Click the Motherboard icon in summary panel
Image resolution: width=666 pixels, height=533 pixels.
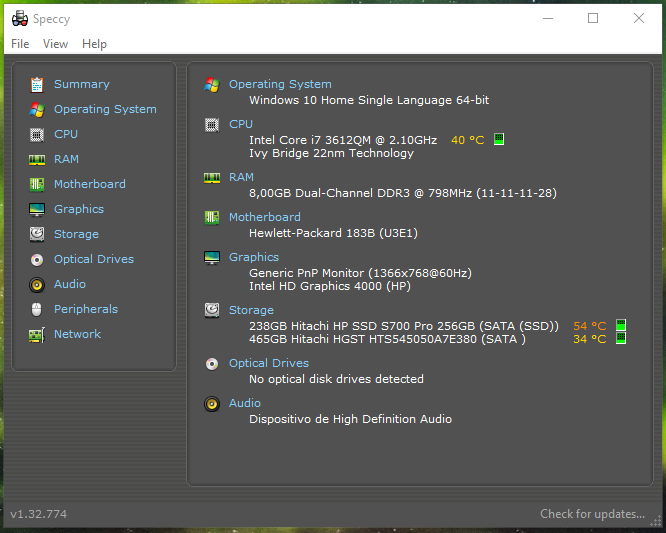point(212,217)
